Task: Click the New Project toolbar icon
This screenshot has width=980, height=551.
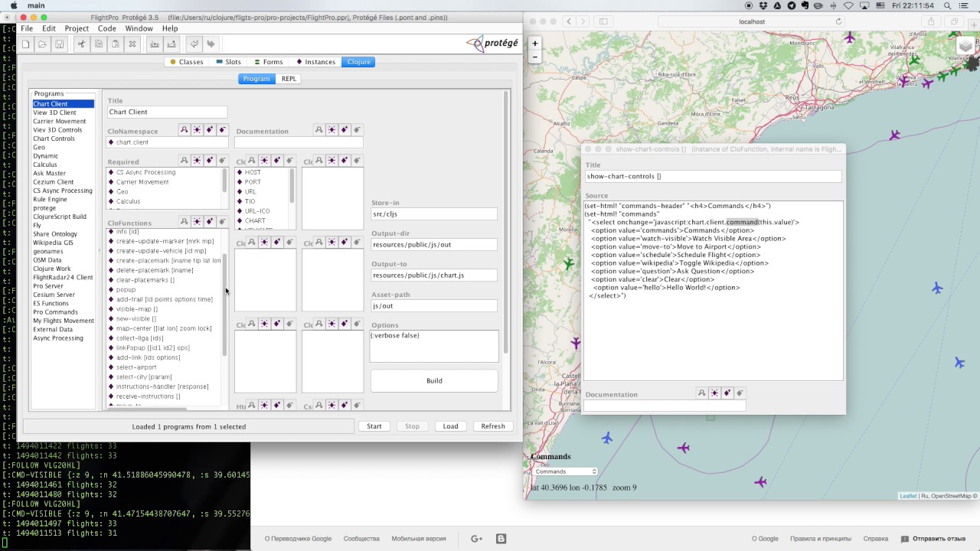Action: coord(26,44)
